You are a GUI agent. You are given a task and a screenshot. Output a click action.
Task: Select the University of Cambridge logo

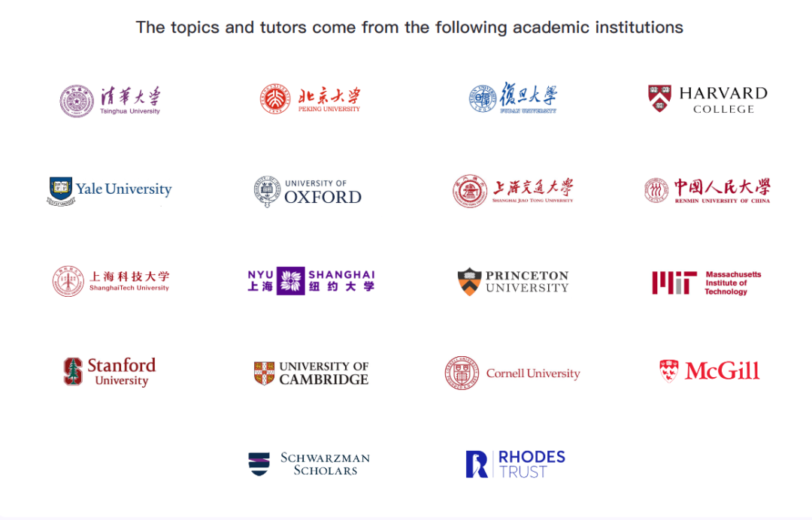tap(311, 373)
